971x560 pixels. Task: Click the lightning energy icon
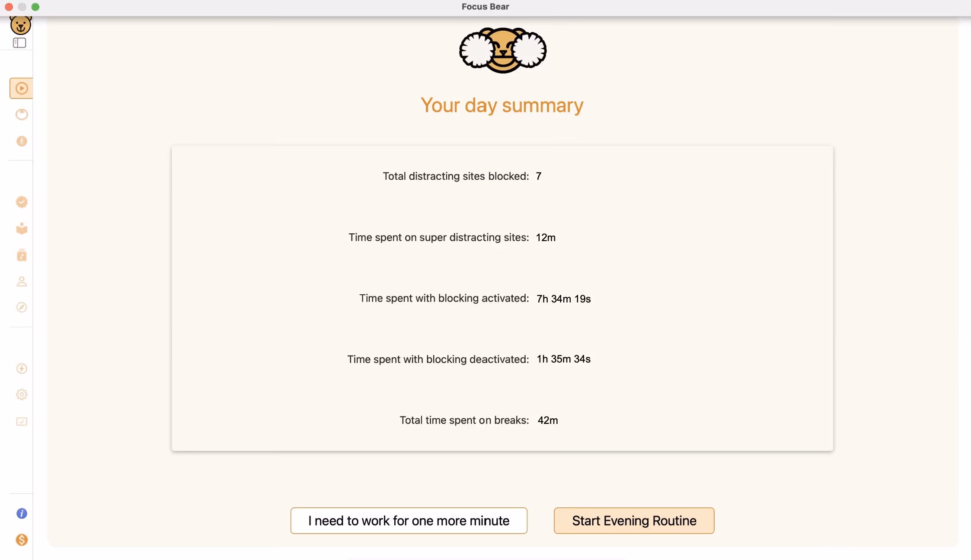click(21, 368)
